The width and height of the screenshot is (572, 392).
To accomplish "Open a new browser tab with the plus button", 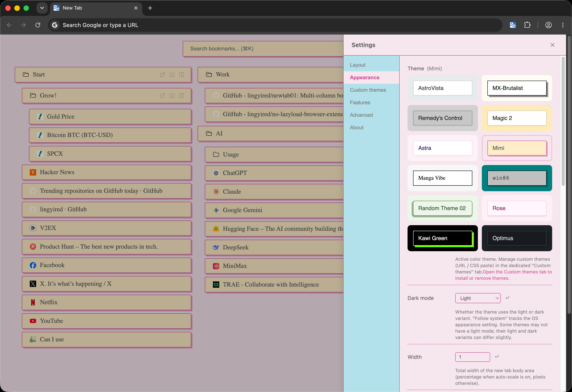I will pos(150,8).
